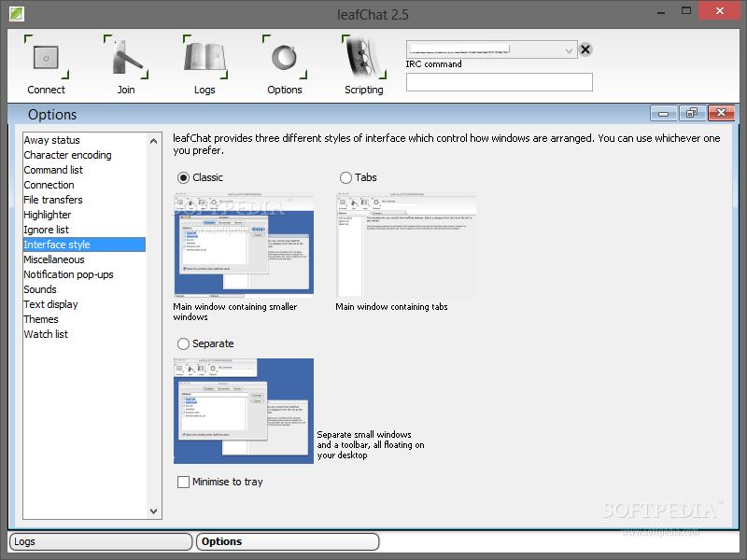Select Watch list category
This screenshot has width=747, height=560.
[84, 334]
